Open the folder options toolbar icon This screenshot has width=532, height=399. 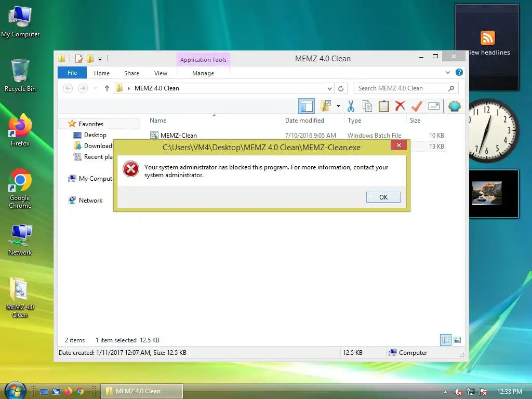tap(326, 106)
